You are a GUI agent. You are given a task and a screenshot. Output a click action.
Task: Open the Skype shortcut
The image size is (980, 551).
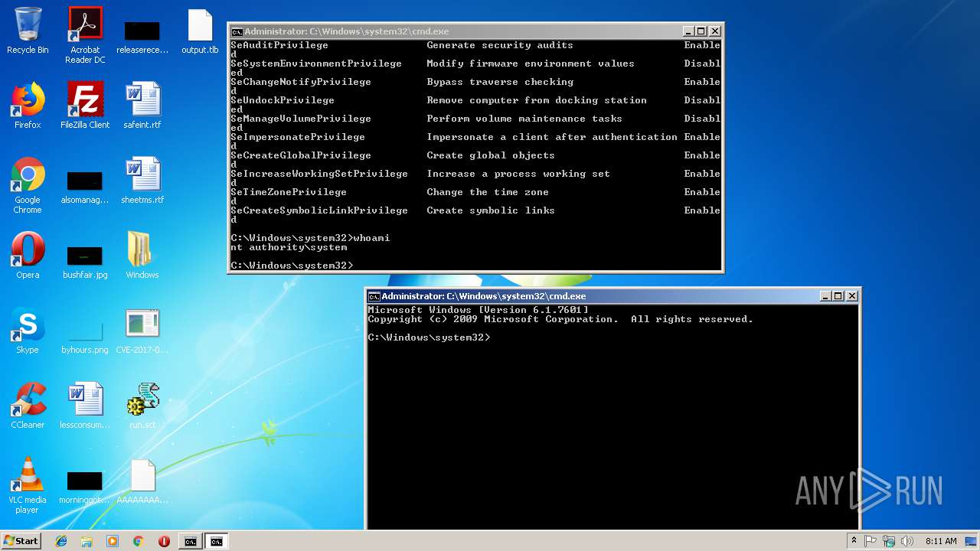[28, 331]
